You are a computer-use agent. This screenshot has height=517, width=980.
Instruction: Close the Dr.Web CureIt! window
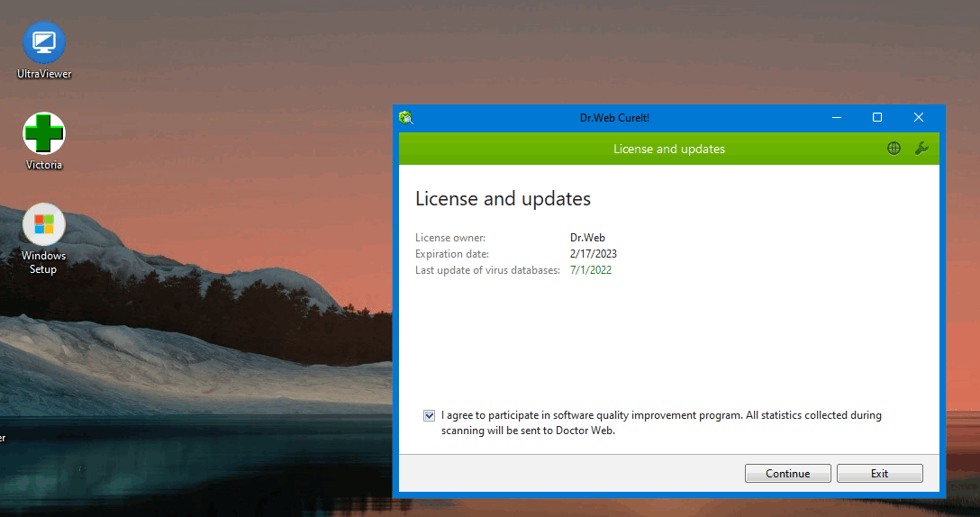918,117
